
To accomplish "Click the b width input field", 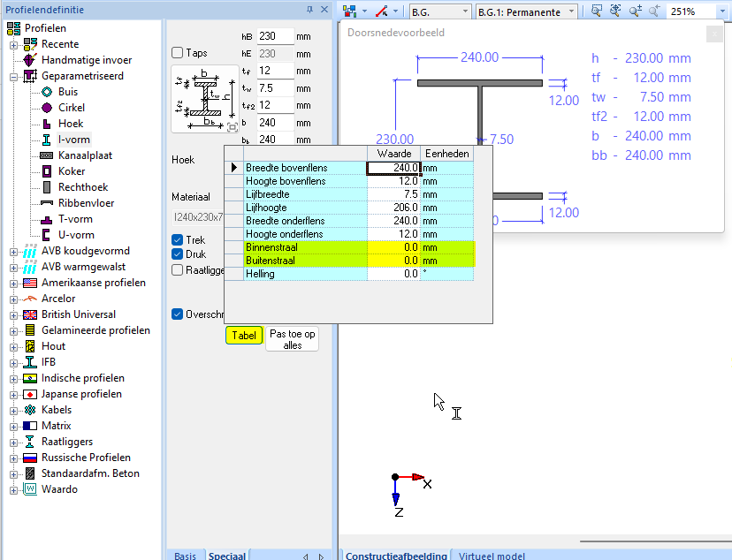I will pyautogui.click(x=276, y=123).
